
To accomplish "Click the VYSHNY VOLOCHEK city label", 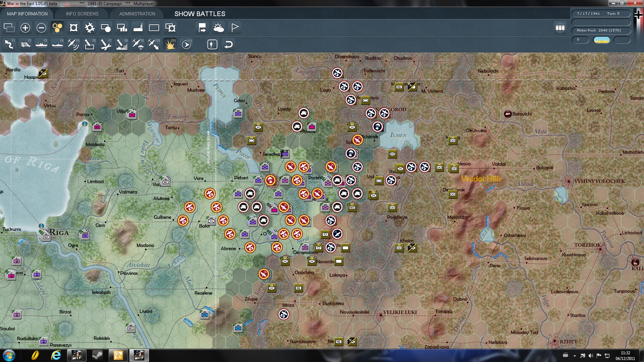I will coord(599,181).
